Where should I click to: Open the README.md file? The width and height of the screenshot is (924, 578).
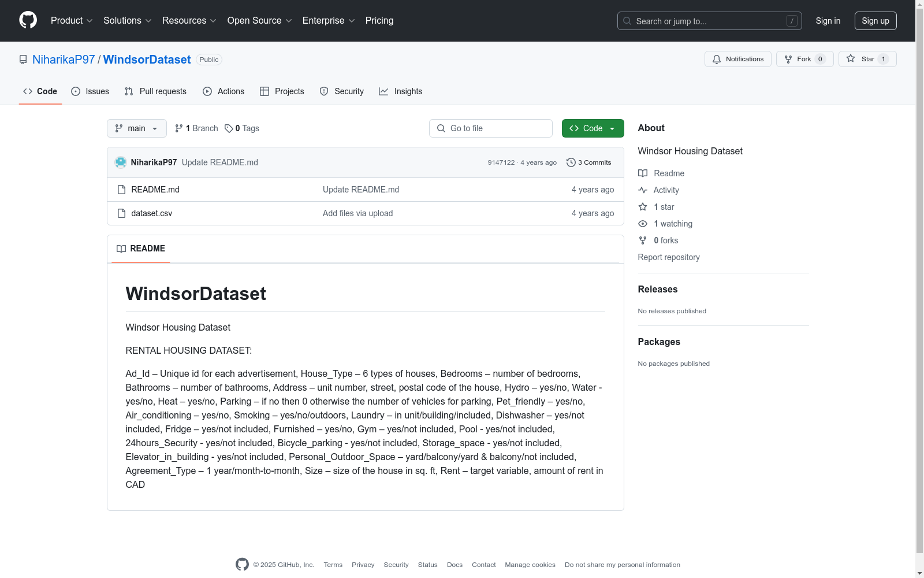pyautogui.click(x=155, y=190)
